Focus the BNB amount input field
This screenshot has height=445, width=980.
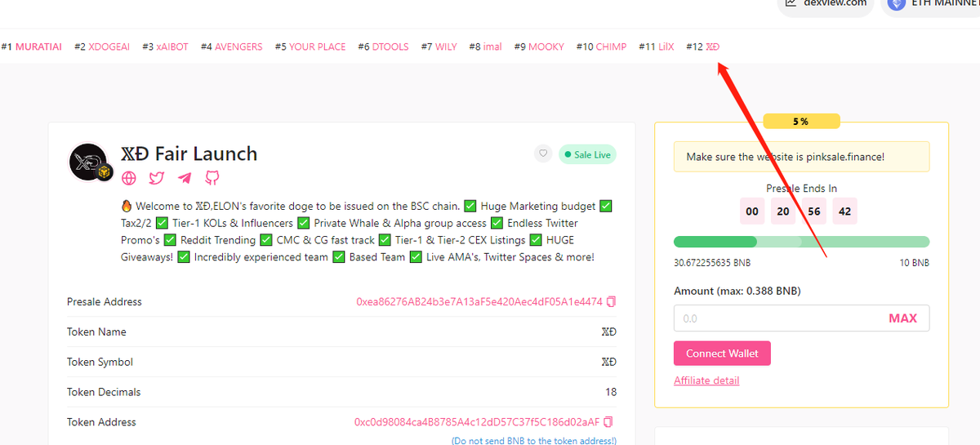click(x=801, y=318)
